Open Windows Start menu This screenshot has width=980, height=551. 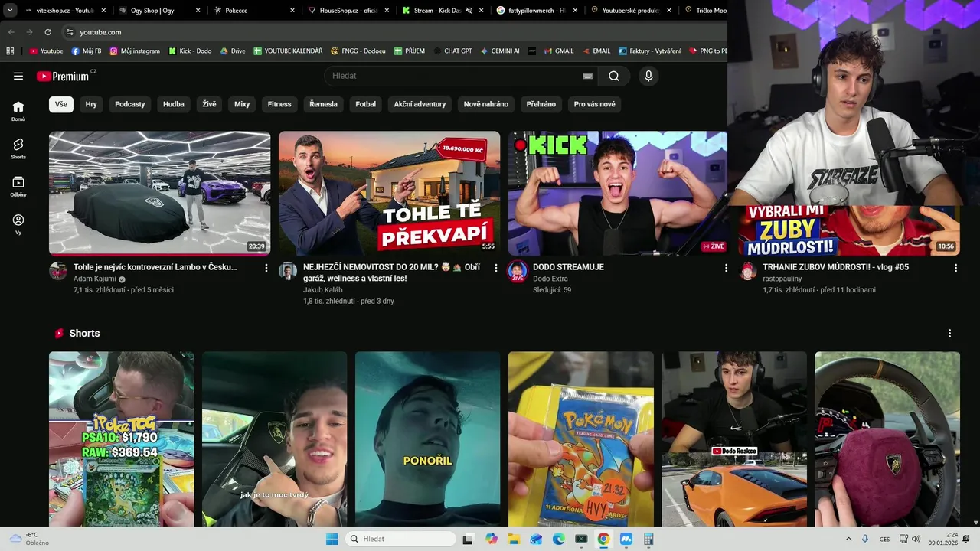coord(332,539)
